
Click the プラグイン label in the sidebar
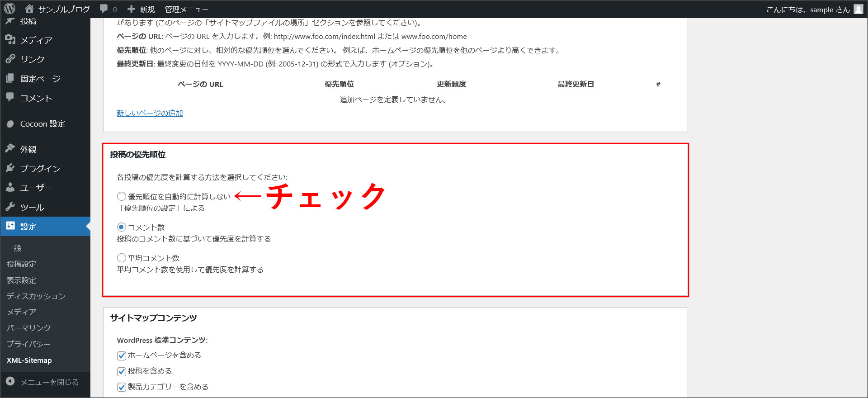tap(40, 168)
